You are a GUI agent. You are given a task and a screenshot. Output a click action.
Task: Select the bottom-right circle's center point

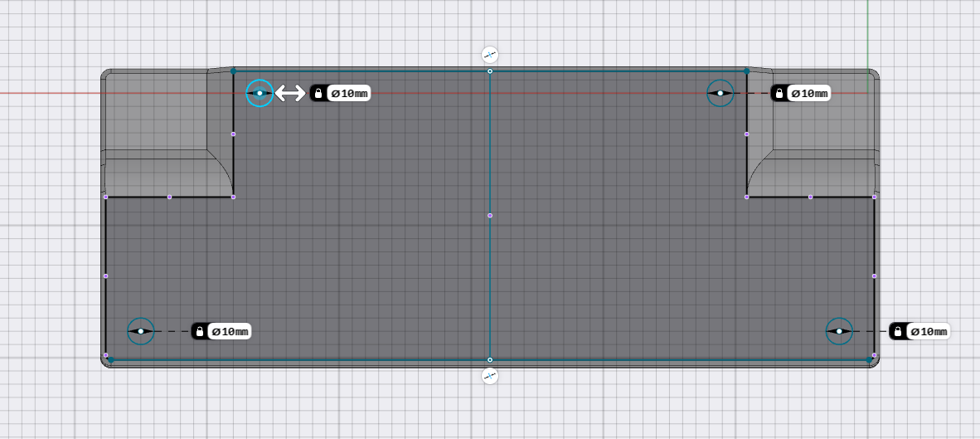coord(839,331)
